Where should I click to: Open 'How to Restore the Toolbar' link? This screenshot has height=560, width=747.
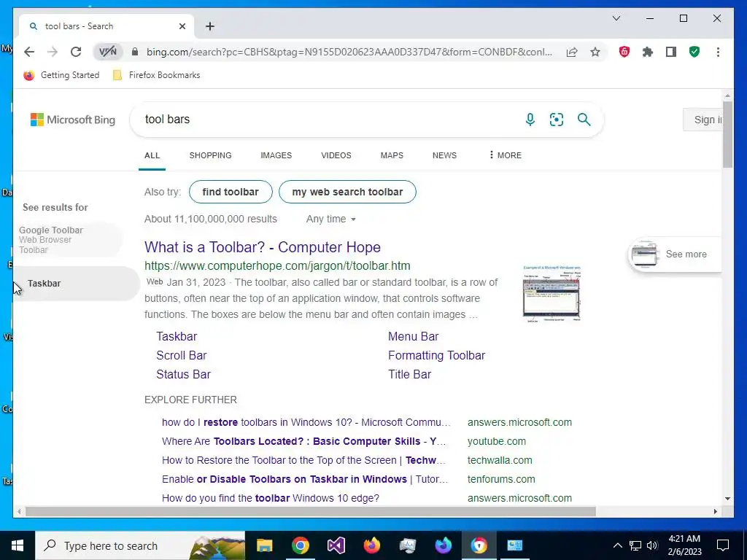coord(303,461)
